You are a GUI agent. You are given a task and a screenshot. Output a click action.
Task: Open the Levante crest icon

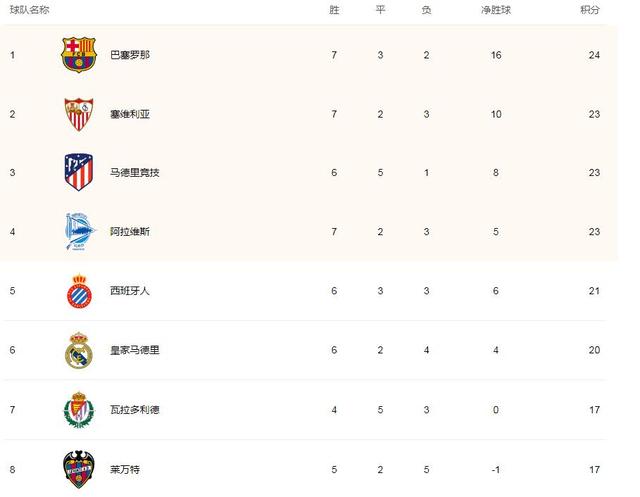pos(79,470)
